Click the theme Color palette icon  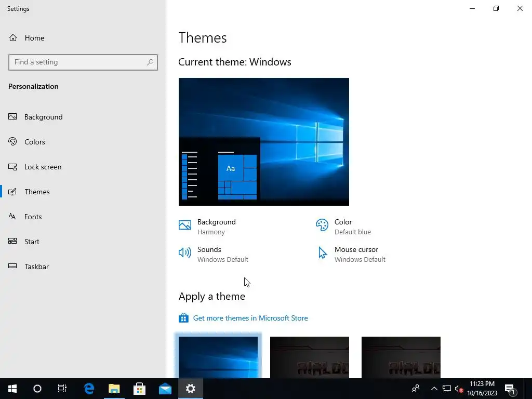322,225
